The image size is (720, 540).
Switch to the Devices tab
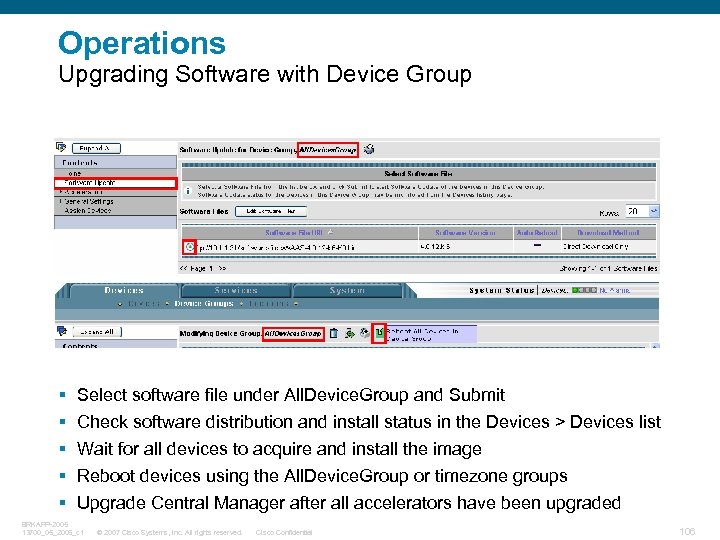coord(124,290)
